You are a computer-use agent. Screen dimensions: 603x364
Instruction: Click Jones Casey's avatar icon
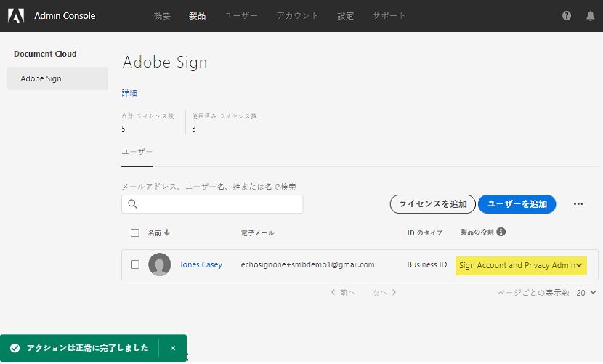point(160,264)
